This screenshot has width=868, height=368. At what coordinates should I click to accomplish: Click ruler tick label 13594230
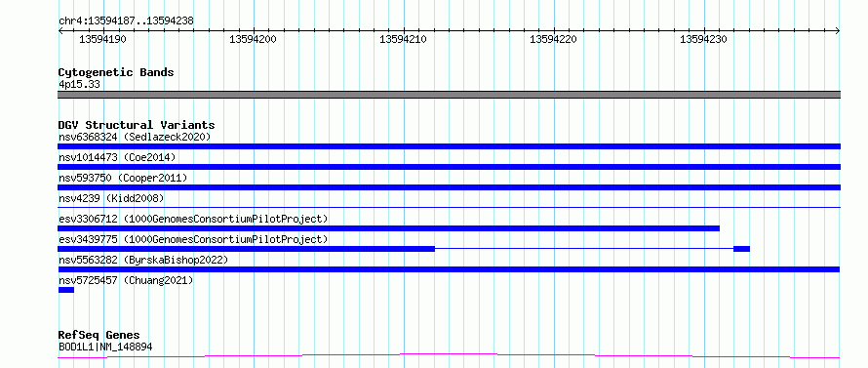[x=703, y=39]
